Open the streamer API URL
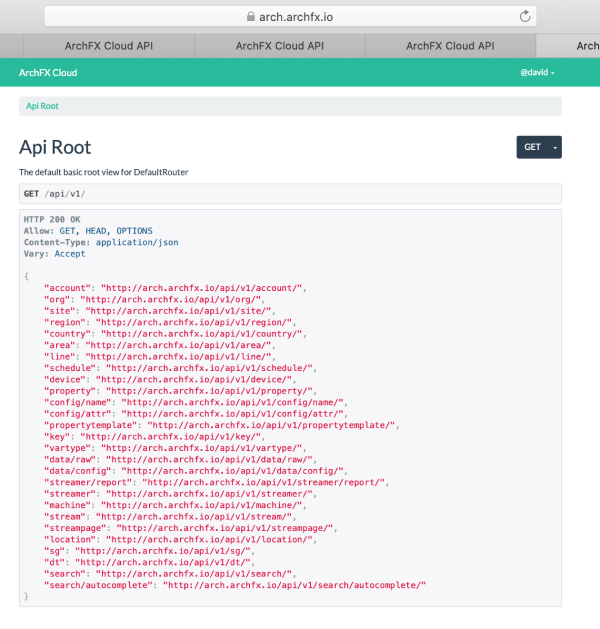 pyautogui.click(x=209, y=494)
